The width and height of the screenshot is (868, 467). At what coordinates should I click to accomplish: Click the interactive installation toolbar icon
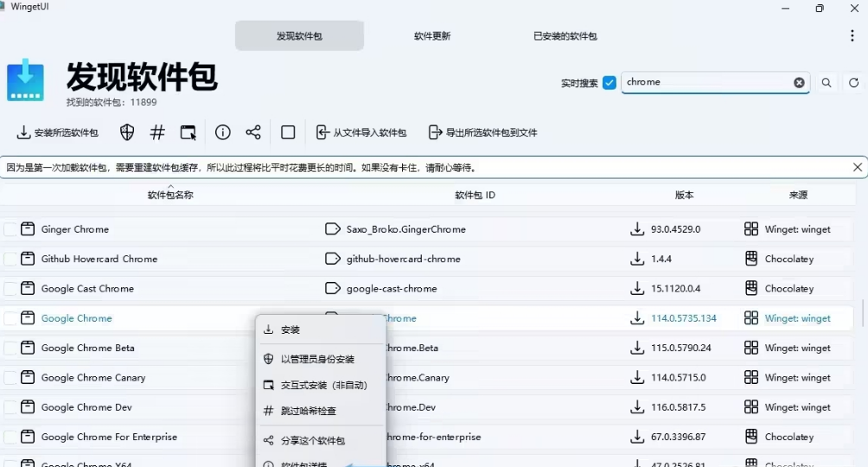coord(188,132)
